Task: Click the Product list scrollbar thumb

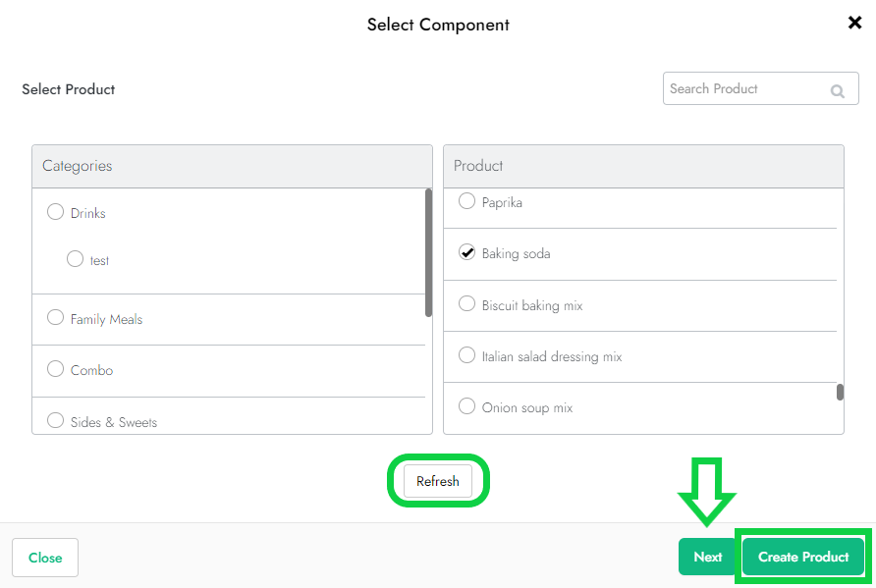Action: (x=840, y=393)
